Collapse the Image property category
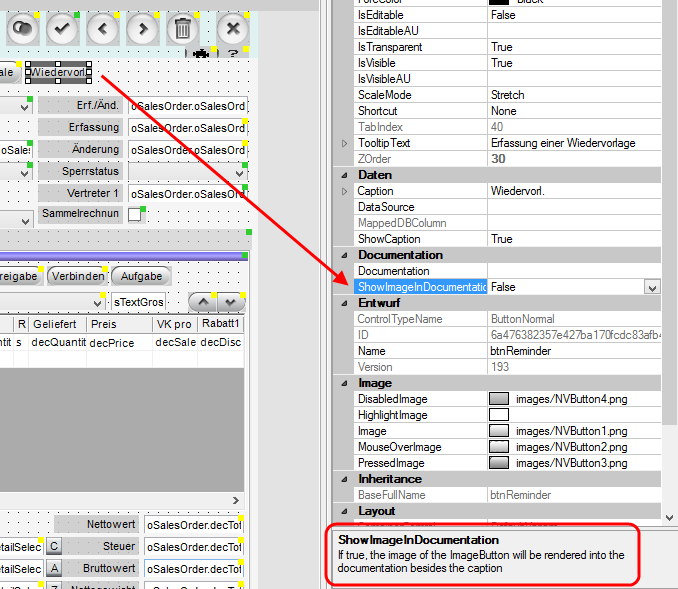This screenshot has width=678, height=589. pyautogui.click(x=346, y=383)
